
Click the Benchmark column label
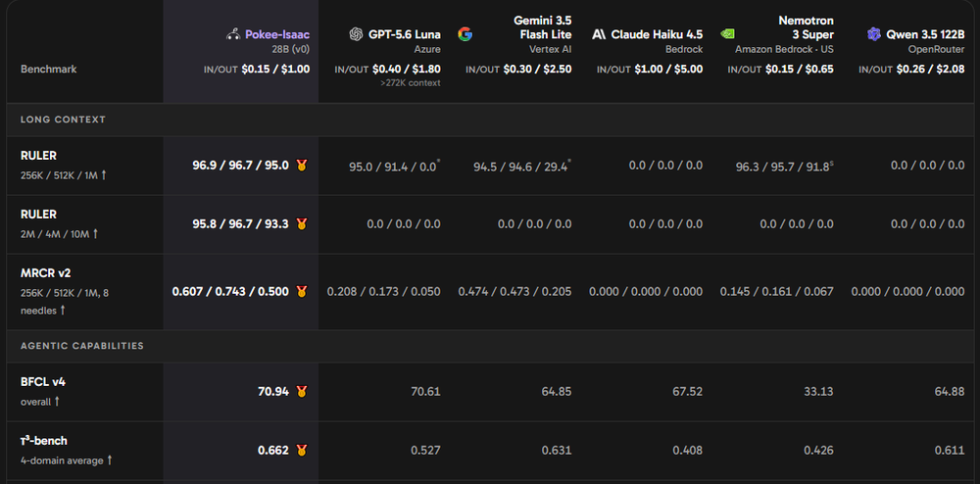pos(49,70)
